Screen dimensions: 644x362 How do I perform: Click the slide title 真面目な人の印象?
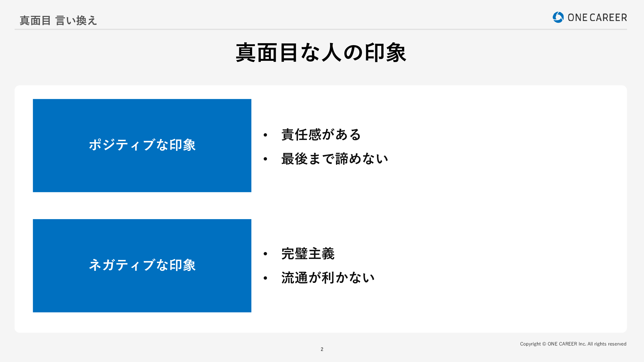[321, 52]
